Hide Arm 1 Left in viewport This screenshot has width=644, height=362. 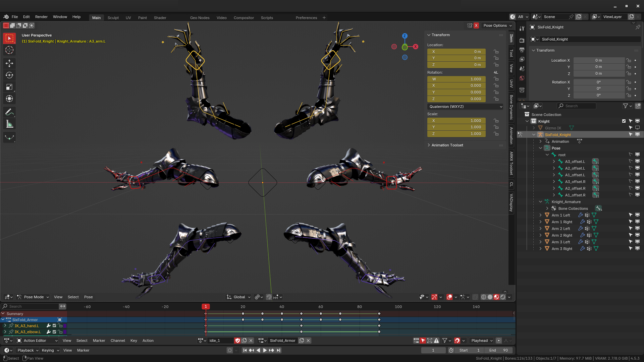click(637, 215)
